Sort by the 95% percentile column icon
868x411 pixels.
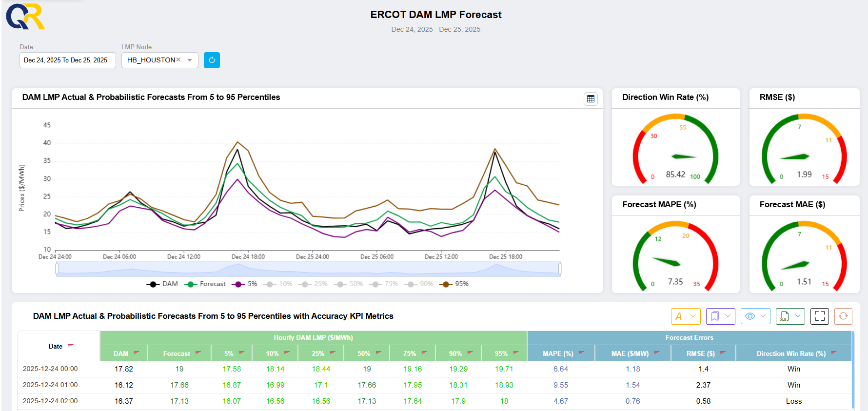pos(516,352)
